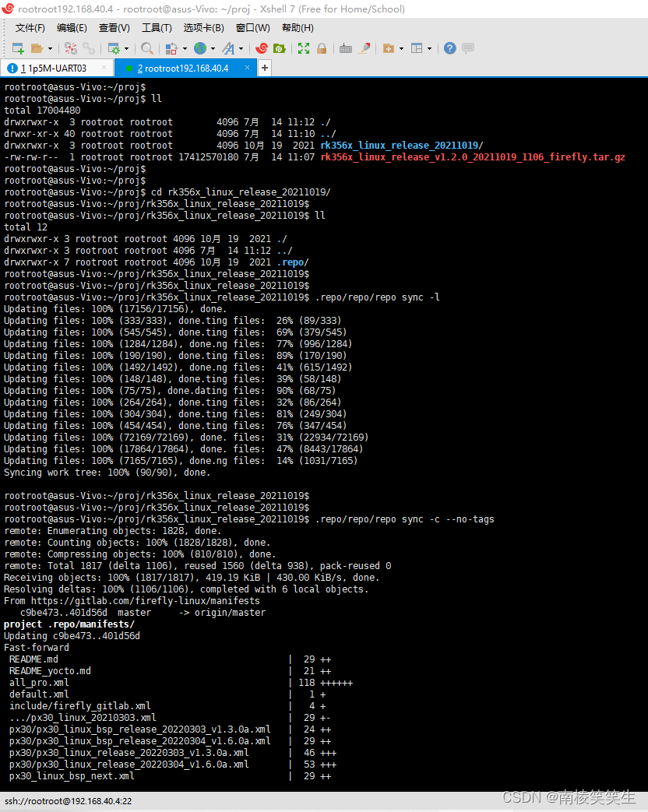This screenshot has height=812, width=648.
Task: Click the Help question mark icon
Action: coord(449,48)
